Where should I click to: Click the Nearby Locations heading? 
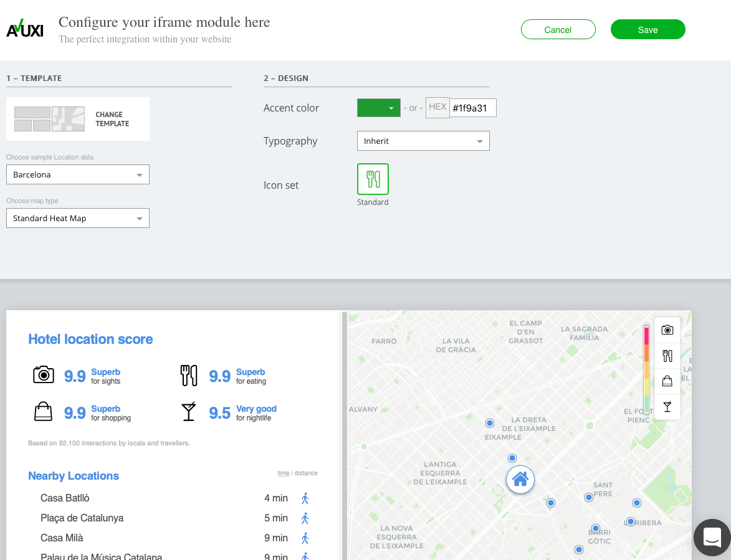74,476
